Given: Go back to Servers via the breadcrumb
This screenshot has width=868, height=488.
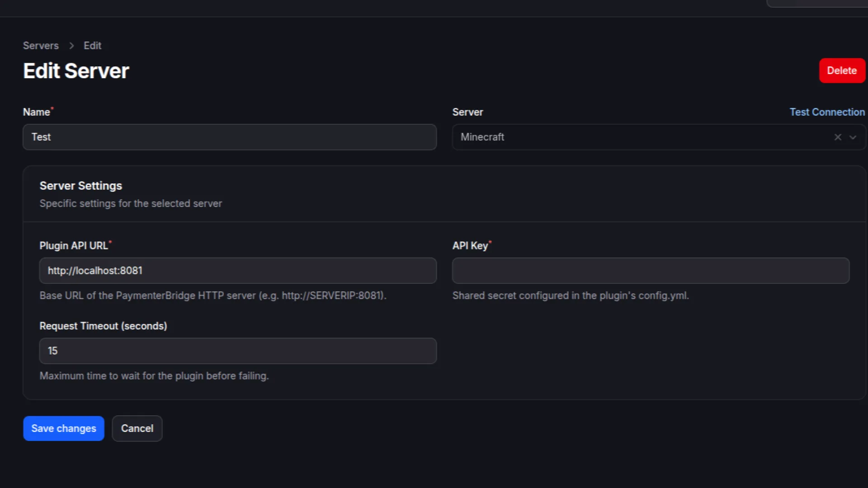Looking at the screenshot, I should point(41,46).
